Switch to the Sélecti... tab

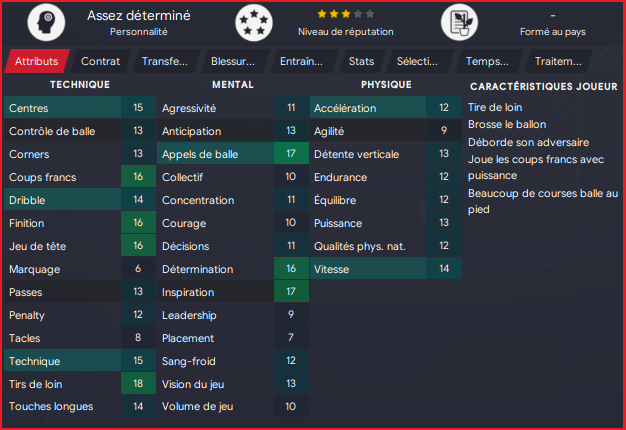pos(417,61)
